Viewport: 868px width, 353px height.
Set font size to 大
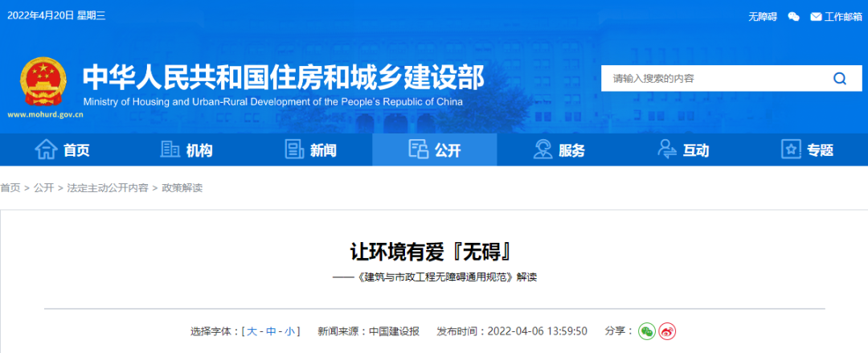tap(252, 331)
